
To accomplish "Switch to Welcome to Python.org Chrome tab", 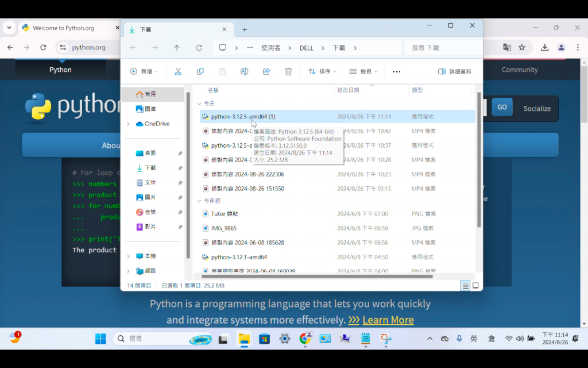I will point(64,28).
